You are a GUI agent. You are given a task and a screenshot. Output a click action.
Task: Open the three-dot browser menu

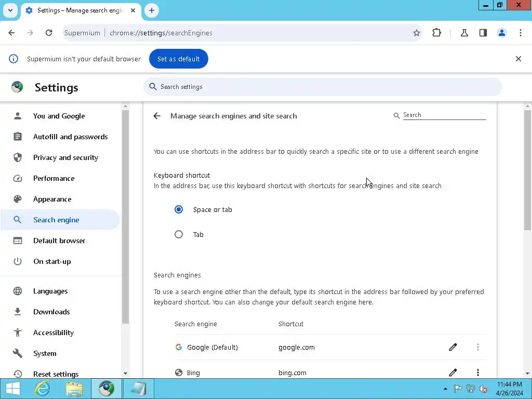click(520, 33)
